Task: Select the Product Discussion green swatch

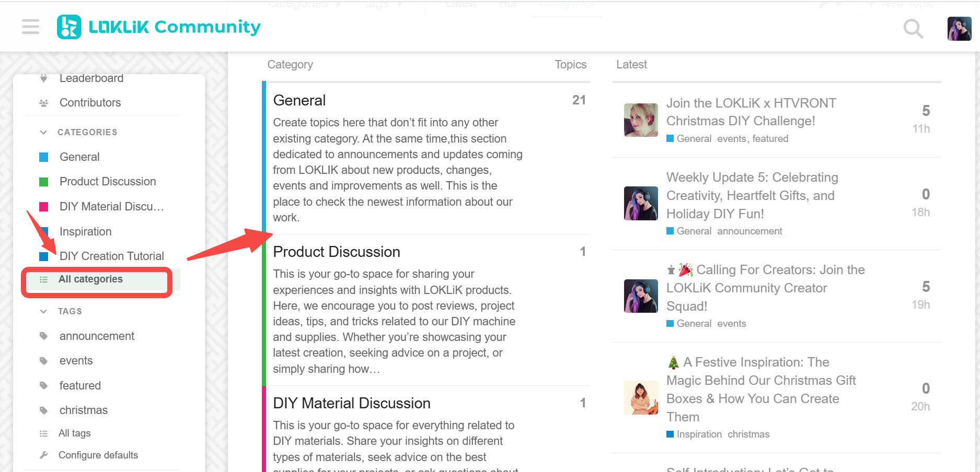Action: 44,182
